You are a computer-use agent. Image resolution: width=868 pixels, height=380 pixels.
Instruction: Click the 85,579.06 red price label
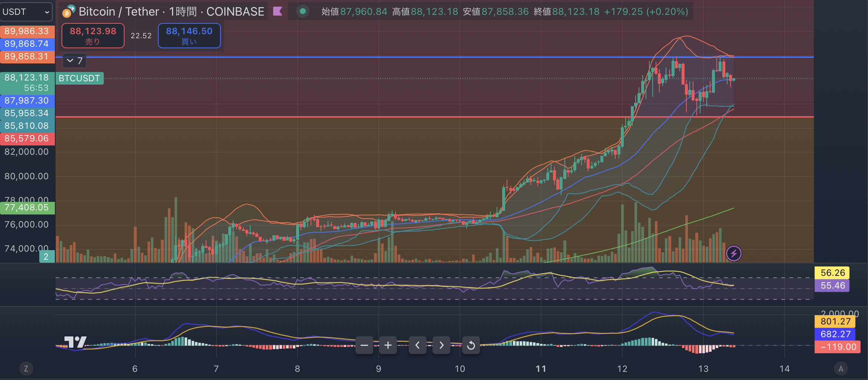(27, 138)
